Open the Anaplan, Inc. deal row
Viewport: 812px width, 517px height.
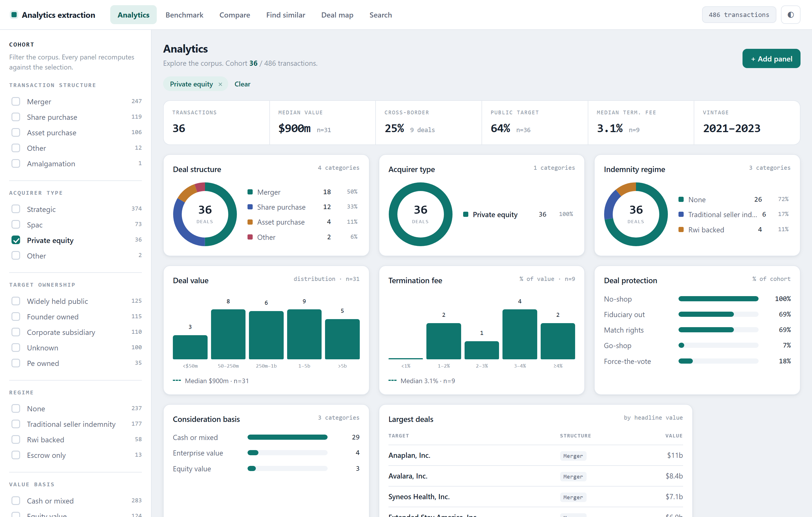535,455
